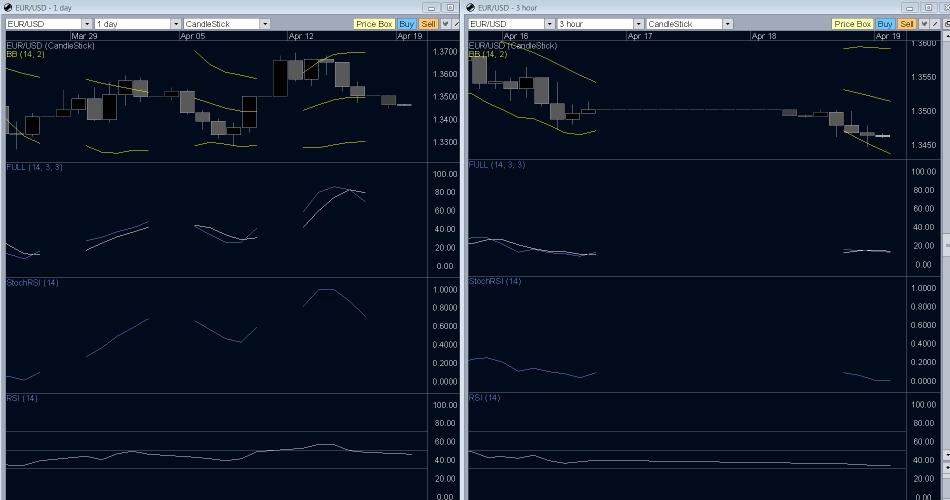The width and height of the screenshot is (950, 500).
Task: Click the EUR/USD (CandleStick) label in the 1 day chart
Action: [x=50, y=45]
